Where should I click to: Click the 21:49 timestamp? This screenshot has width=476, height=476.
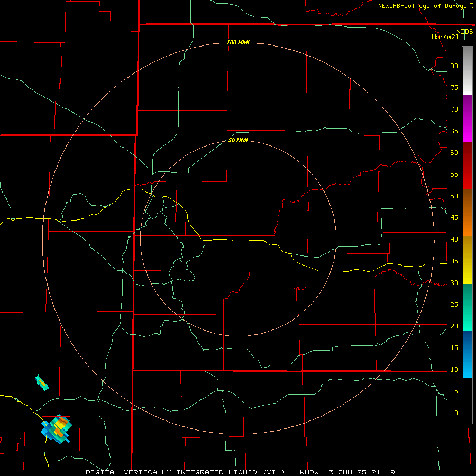coord(382,472)
